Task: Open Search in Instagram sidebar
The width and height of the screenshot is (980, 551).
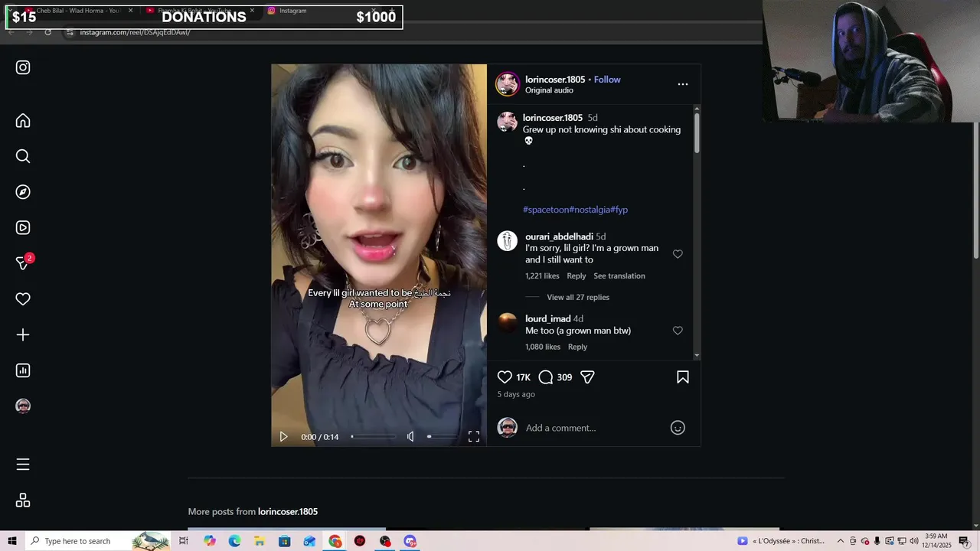Action: click(x=23, y=156)
